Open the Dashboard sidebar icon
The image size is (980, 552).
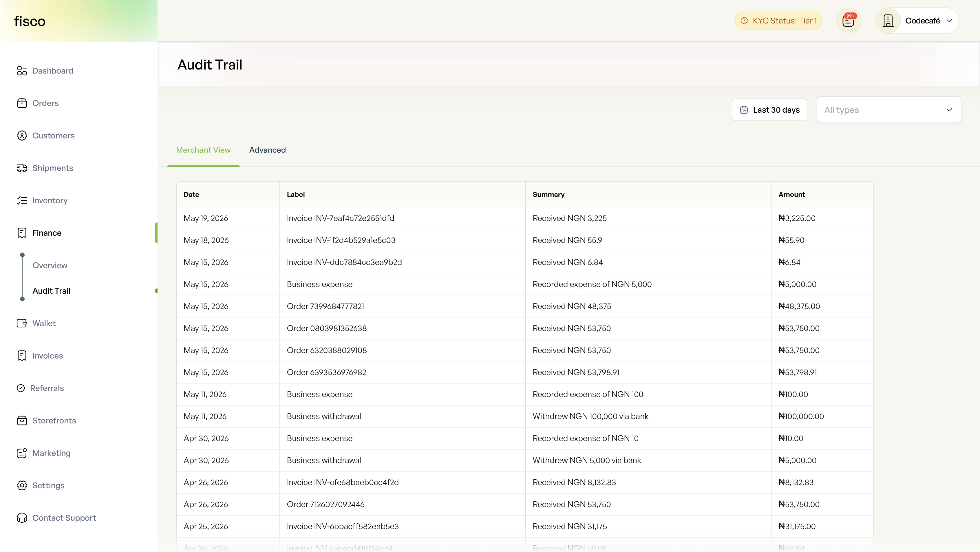[x=22, y=71]
